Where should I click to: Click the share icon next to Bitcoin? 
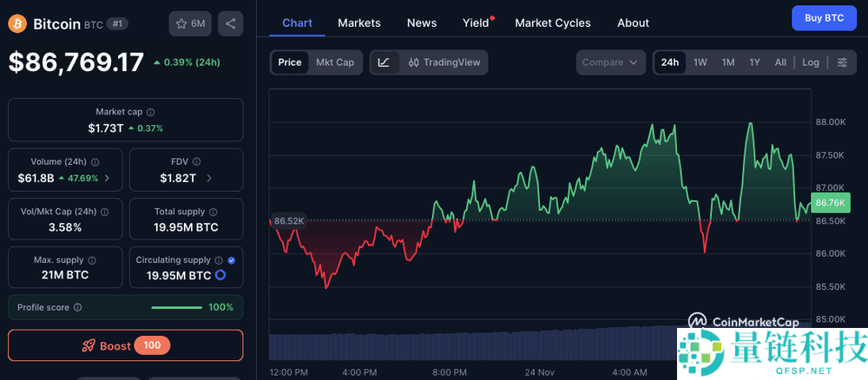[x=230, y=23]
